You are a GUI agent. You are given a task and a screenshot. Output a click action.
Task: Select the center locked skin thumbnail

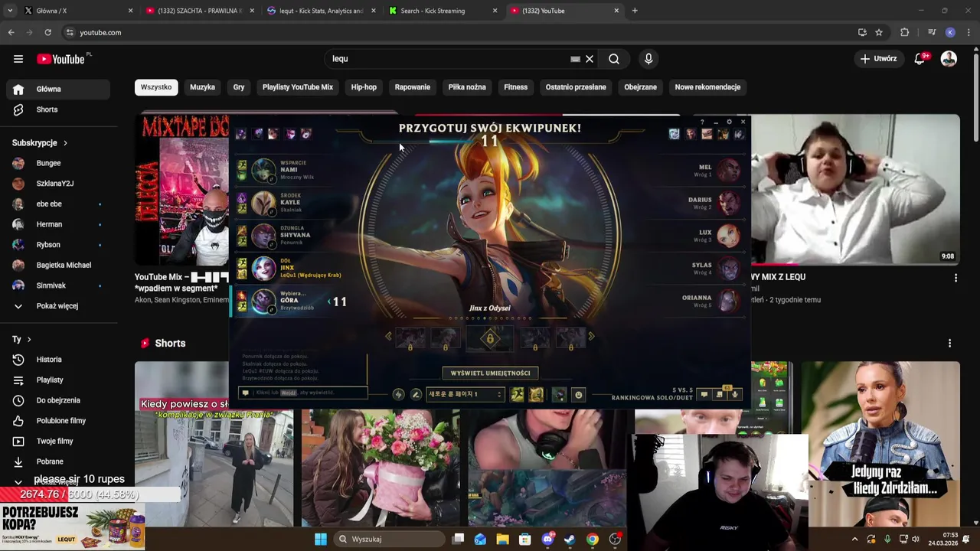click(x=490, y=337)
